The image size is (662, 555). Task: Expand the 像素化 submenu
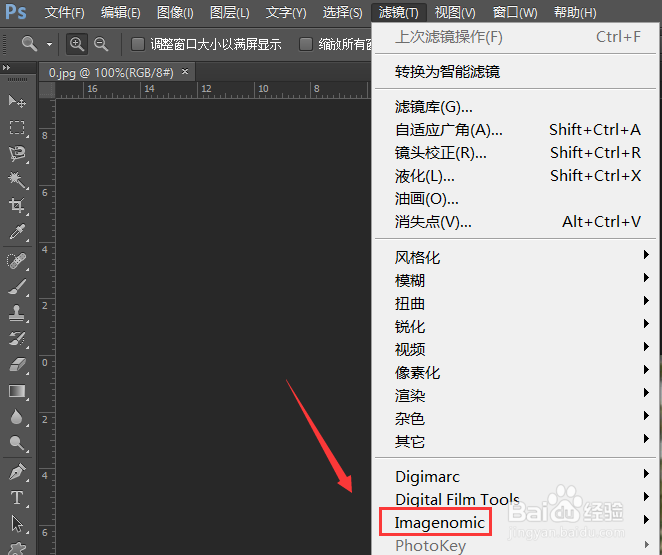point(515,372)
